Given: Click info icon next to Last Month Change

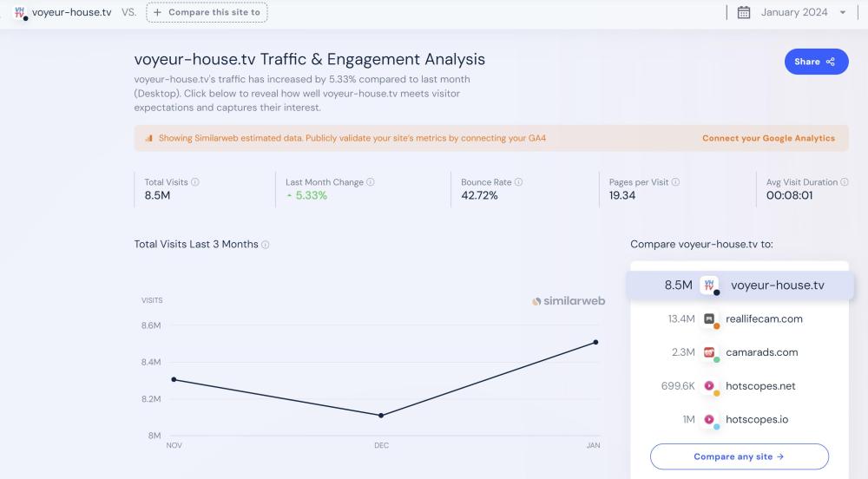Looking at the screenshot, I should point(371,182).
